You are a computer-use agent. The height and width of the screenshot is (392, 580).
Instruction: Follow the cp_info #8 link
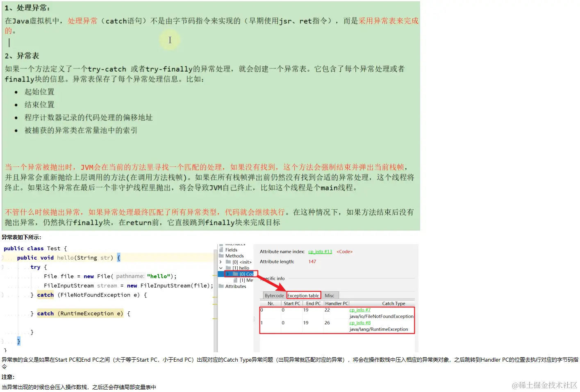[360, 323]
